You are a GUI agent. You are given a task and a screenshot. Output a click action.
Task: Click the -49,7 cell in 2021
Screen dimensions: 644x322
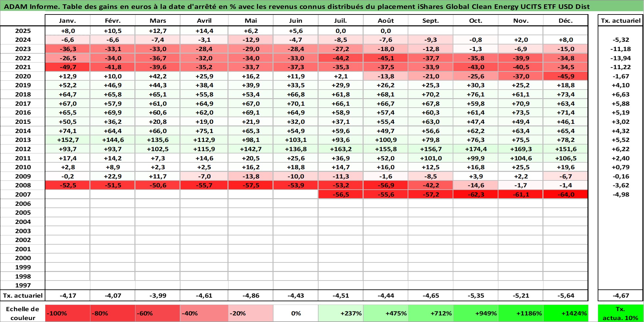point(67,67)
